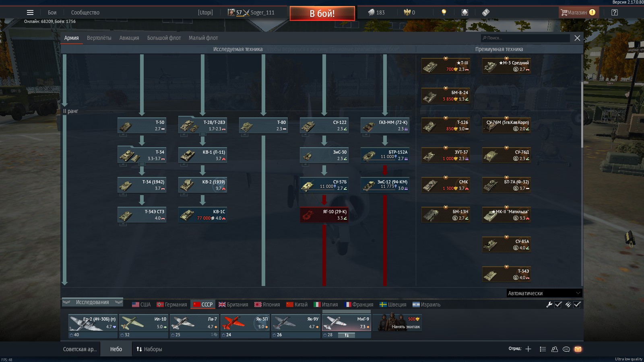
Task: Select the Швеция nation tab
Action: (393, 304)
